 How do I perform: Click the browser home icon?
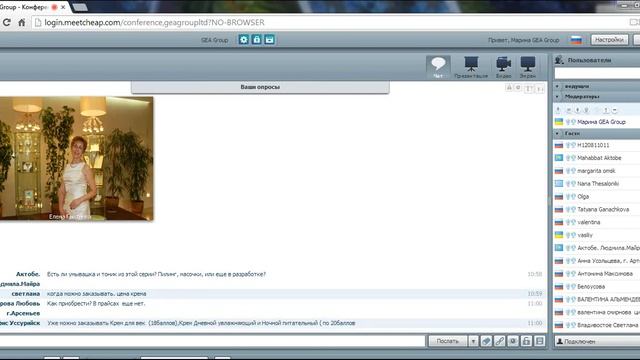[22, 22]
